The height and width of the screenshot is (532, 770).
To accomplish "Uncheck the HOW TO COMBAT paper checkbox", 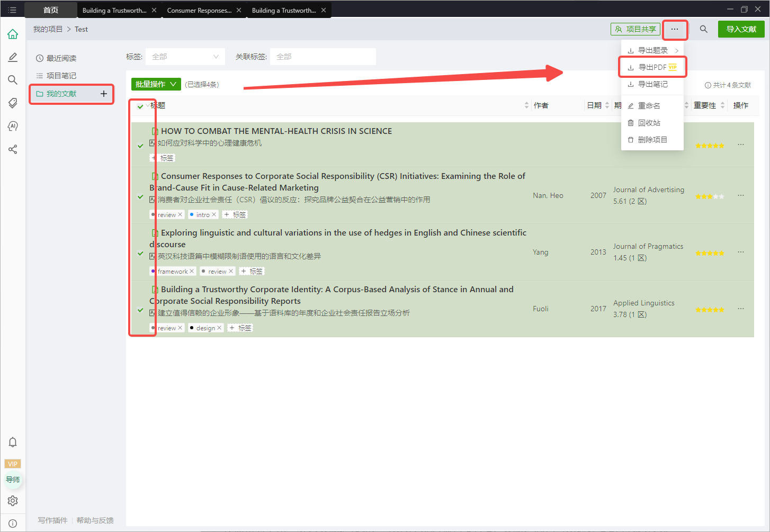I will 140,146.
